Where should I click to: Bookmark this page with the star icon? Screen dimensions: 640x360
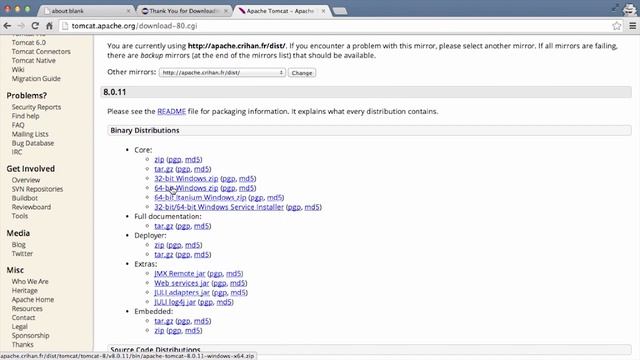coord(617,26)
